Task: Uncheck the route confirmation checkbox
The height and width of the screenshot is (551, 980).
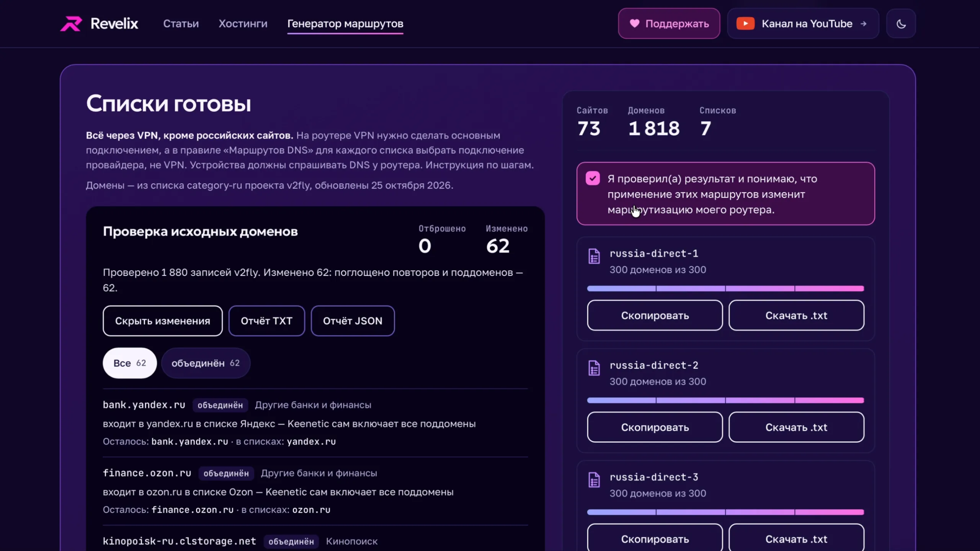Action: point(593,178)
